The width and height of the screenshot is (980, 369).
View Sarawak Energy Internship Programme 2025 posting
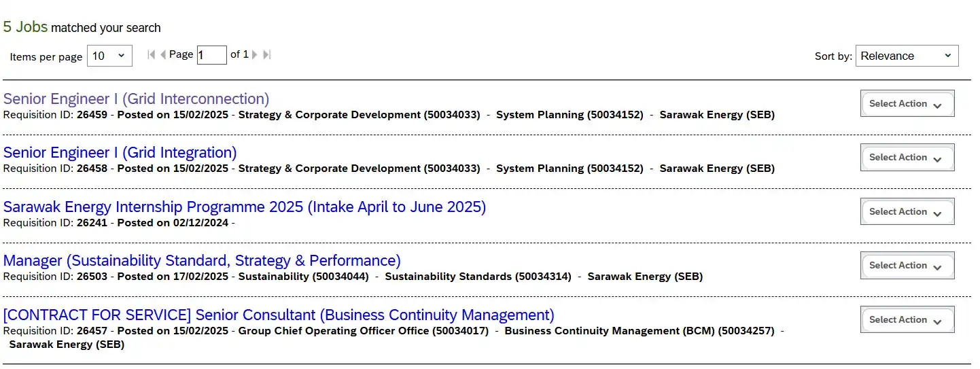pos(245,207)
